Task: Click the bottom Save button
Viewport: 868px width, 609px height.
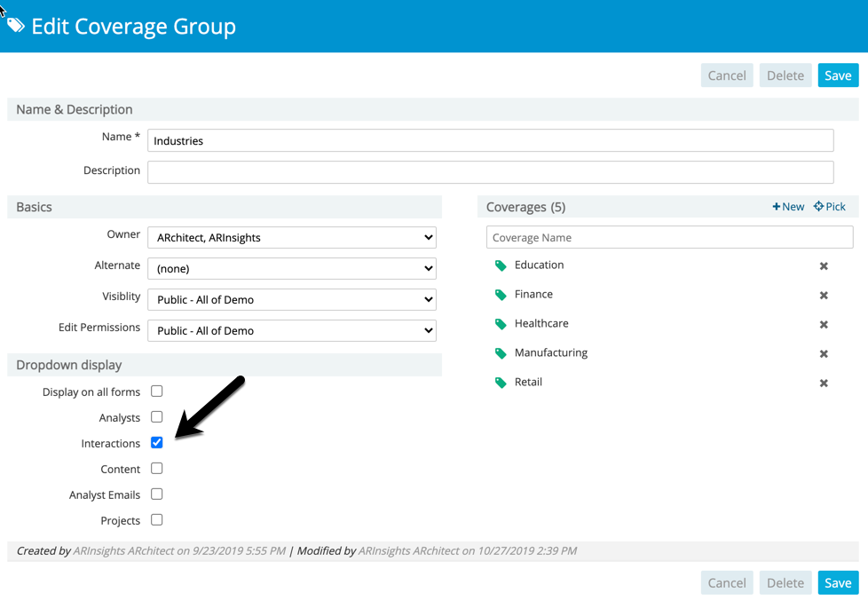Action: (838, 583)
